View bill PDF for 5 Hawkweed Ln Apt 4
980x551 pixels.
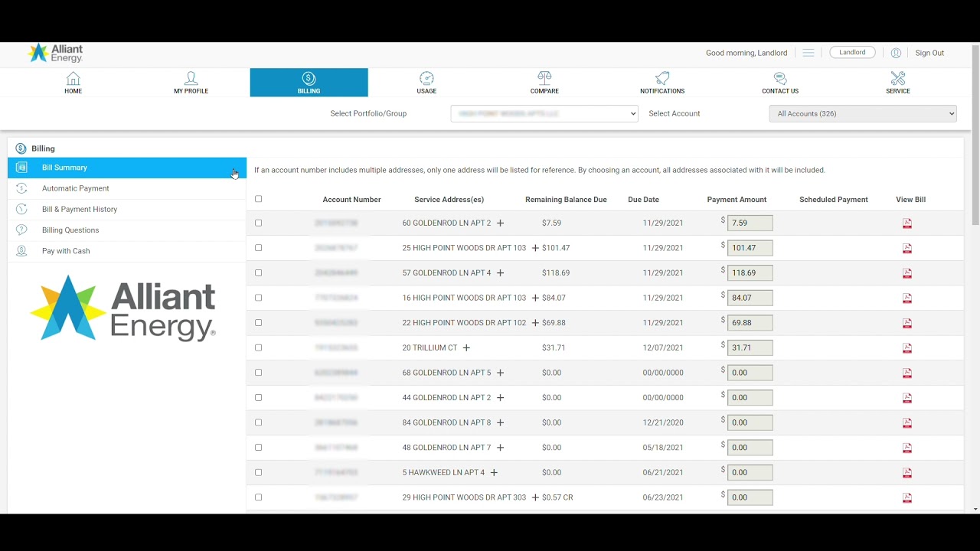907,472
